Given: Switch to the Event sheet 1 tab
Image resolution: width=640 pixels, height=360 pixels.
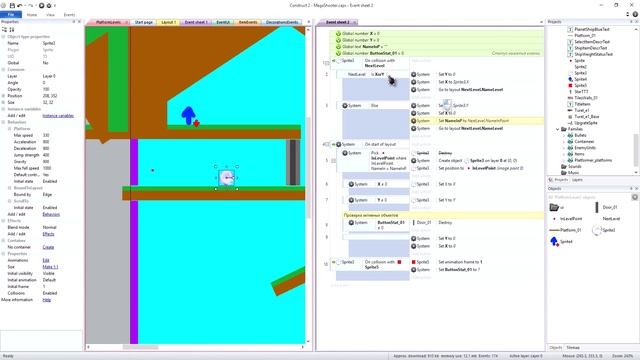Looking at the screenshot, I should 196,22.
